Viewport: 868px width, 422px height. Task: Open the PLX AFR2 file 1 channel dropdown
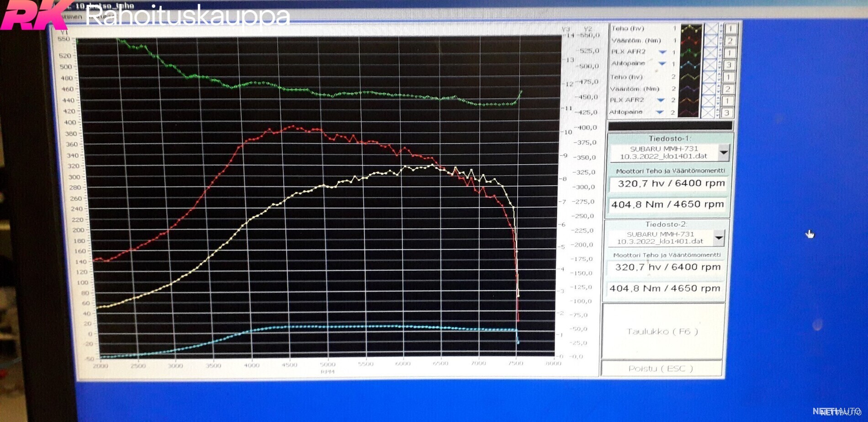(x=662, y=52)
